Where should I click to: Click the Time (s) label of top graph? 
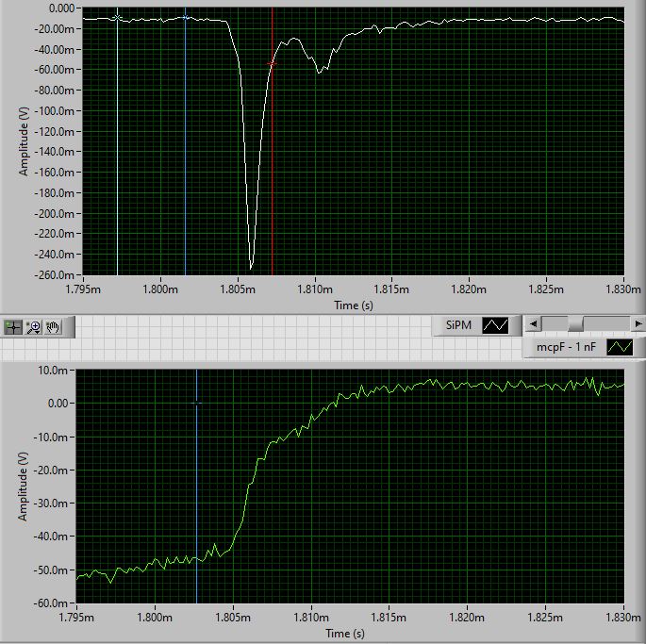[x=354, y=305]
